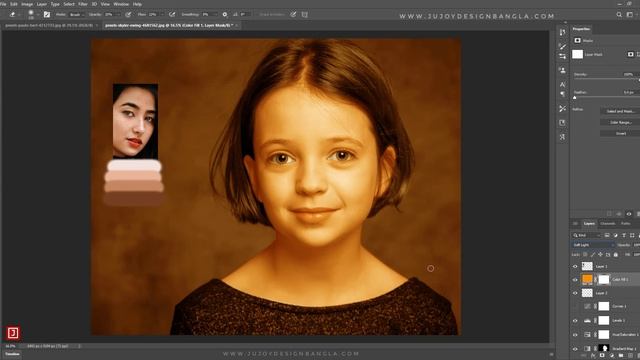
Task: Hide Color Fill 1 layer eye
Action: [x=575, y=280]
